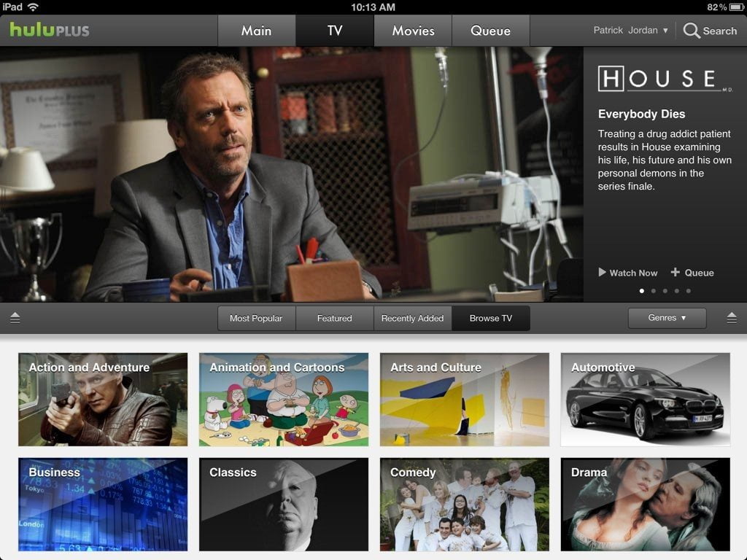
Task: Open the Automotive genre tile
Action: (646, 400)
